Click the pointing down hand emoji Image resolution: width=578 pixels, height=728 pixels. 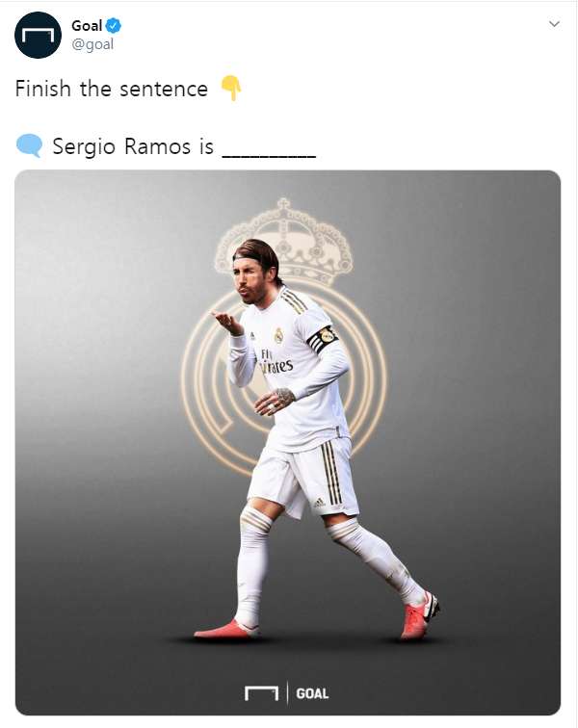coord(231,88)
